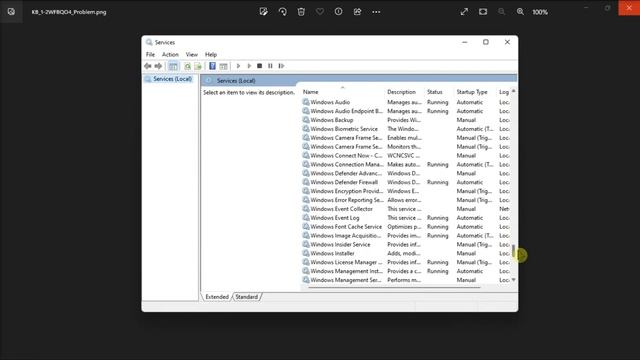640x360 pixels.
Task: Open the File menu in Services
Action: [150, 54]
